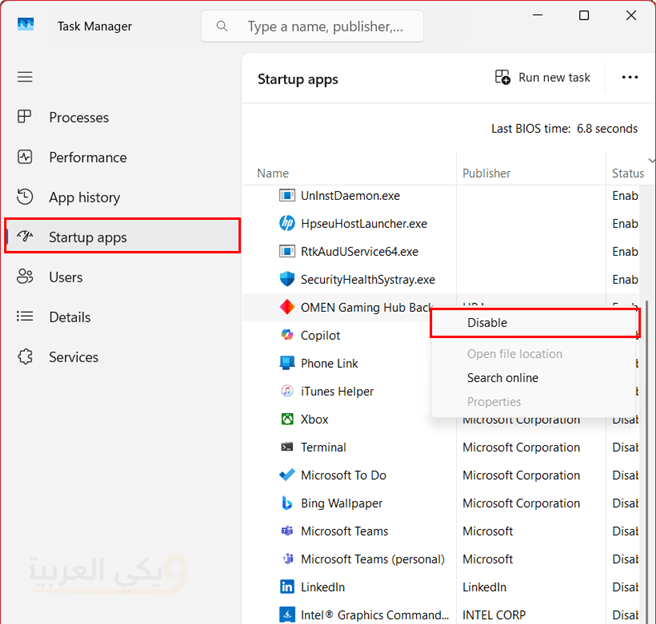Open the three-dot more options menu
Screen dimensions: 656x624
point(630,77)
